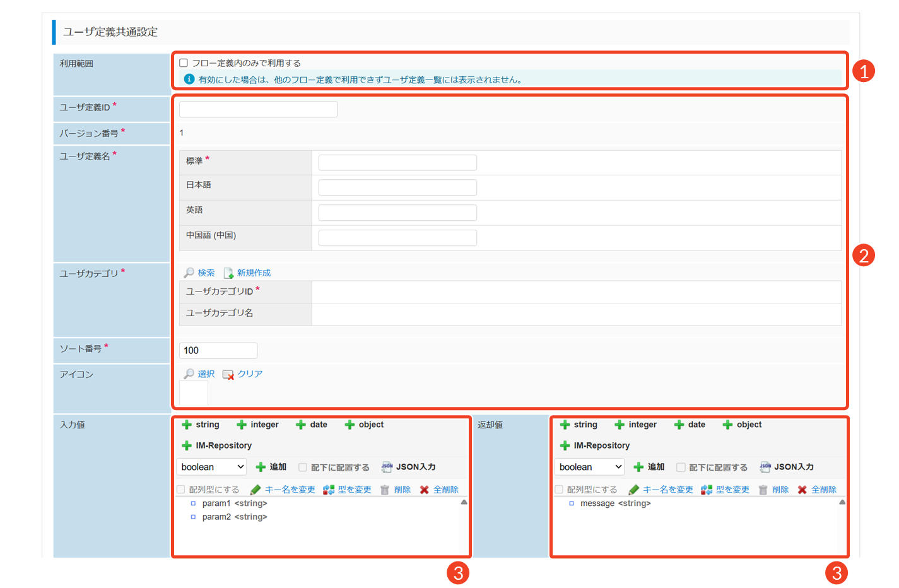Enable use only within flow definition checkbox
This screenshot has width=899, height=588.
click(184, 63)
